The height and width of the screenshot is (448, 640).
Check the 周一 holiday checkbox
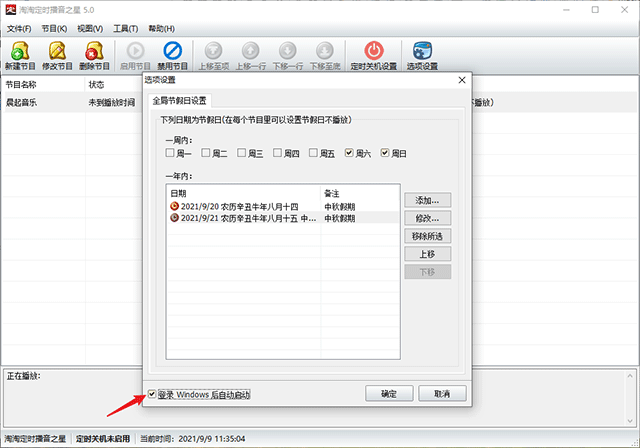171,154
